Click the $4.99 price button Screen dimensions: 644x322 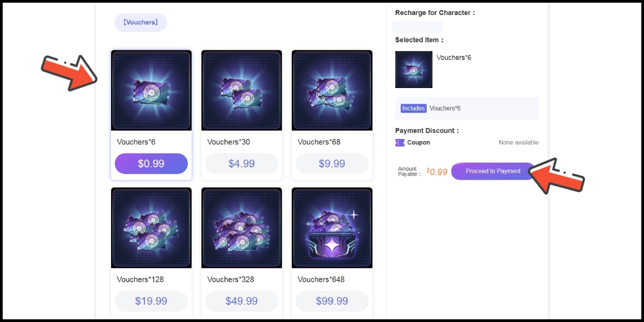(x=241, y=164)
